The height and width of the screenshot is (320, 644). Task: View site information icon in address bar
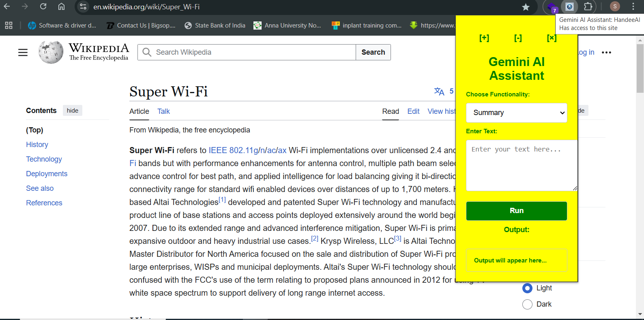point(83,7)
